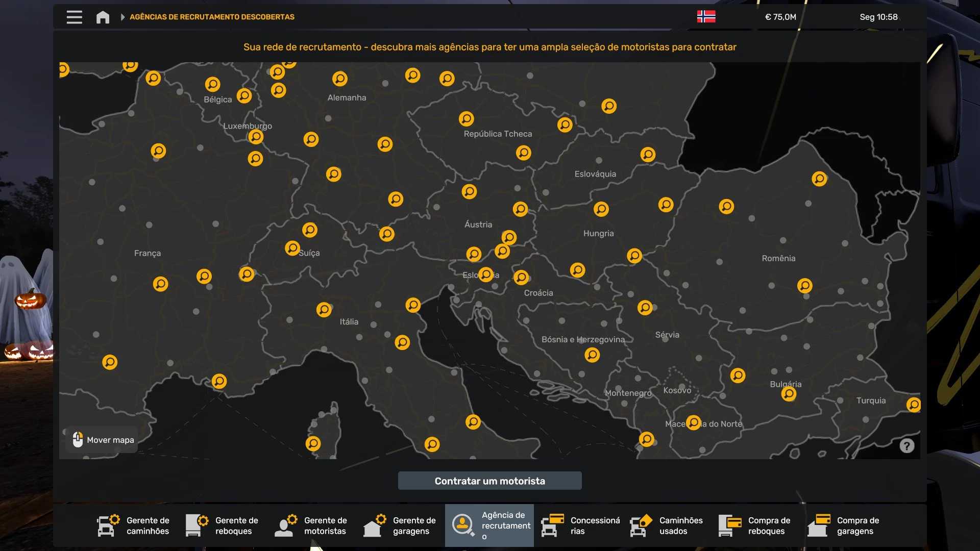Open the help question mark icon

click(x=906, y=446)
